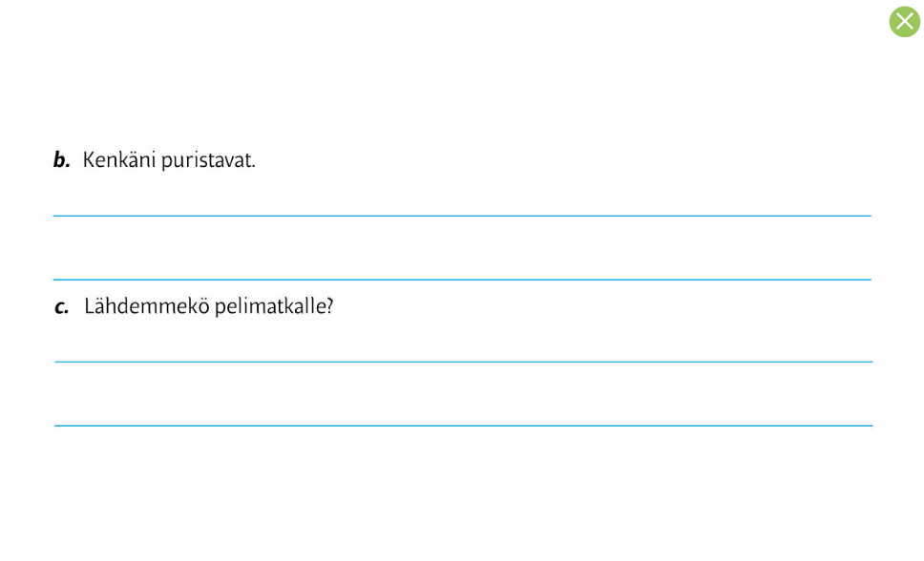924x561 pixels.
Task: Close the exercise with the green X
Action: click(x=904, y=22)
